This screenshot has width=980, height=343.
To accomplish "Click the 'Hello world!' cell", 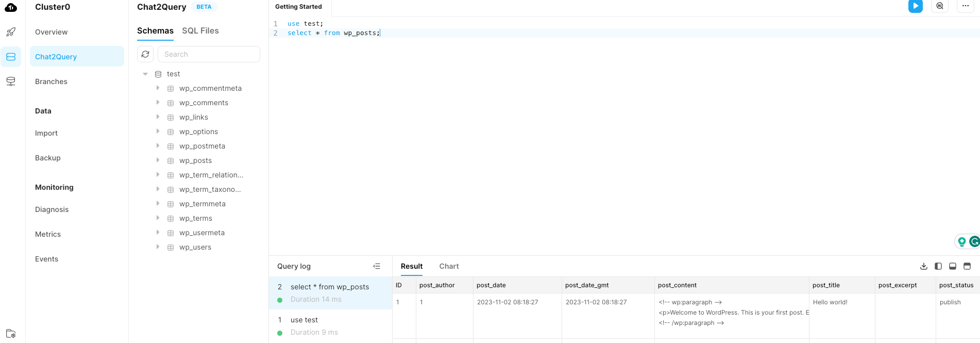I will pos(830,302).
